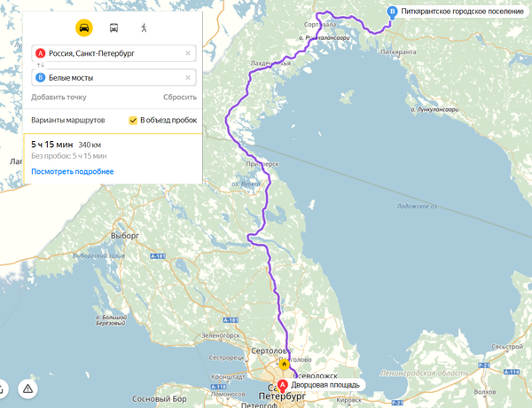Expand the Варианты маршрутов section
532x408 pixels.
tap(68, 120)
